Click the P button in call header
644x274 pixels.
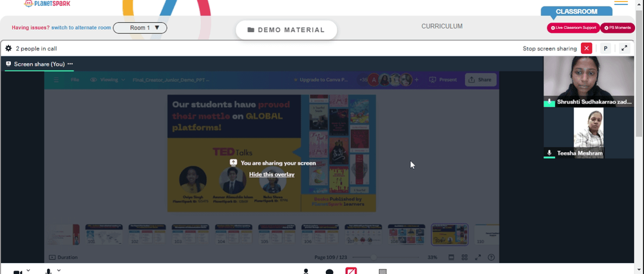pos(605,48)
